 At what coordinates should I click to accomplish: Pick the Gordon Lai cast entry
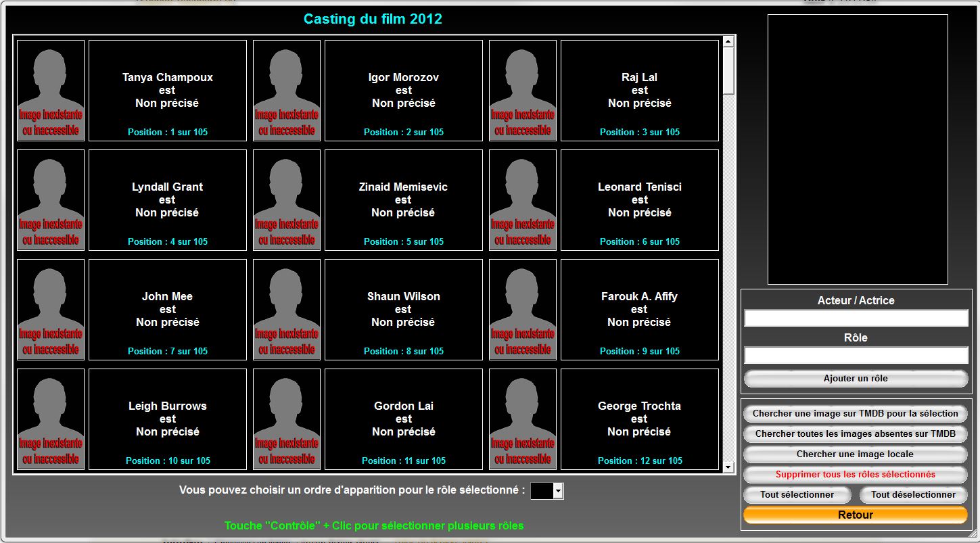[x=403, y=419]
